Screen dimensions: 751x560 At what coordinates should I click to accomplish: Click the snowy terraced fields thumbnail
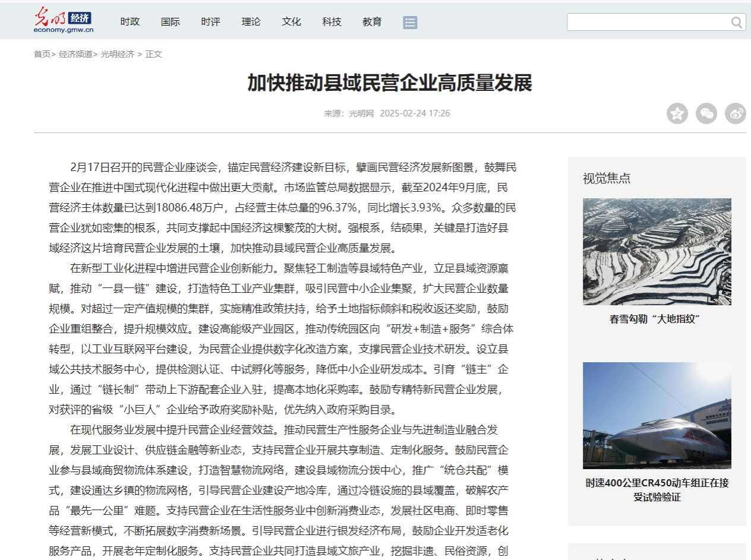pos(657,251)
